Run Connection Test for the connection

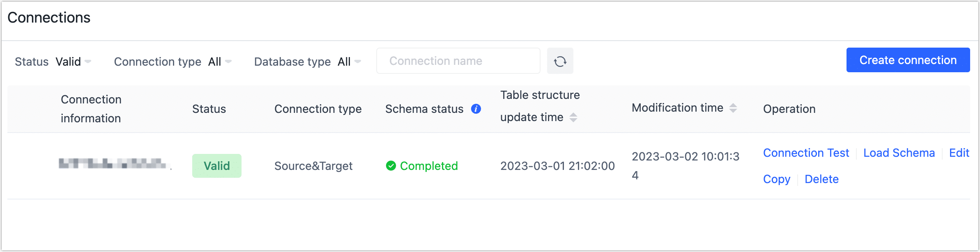805,153
